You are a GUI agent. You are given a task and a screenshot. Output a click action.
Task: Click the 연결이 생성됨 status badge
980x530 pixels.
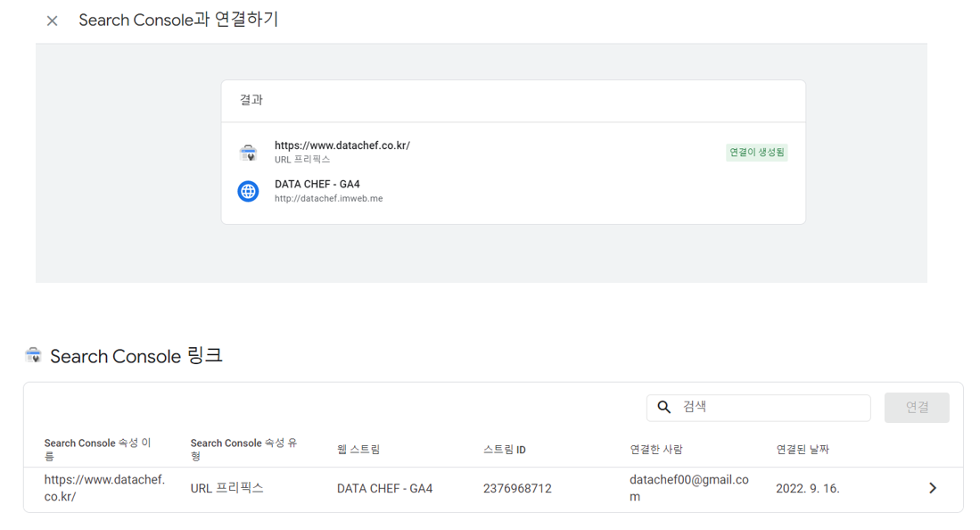coord(757,153)
